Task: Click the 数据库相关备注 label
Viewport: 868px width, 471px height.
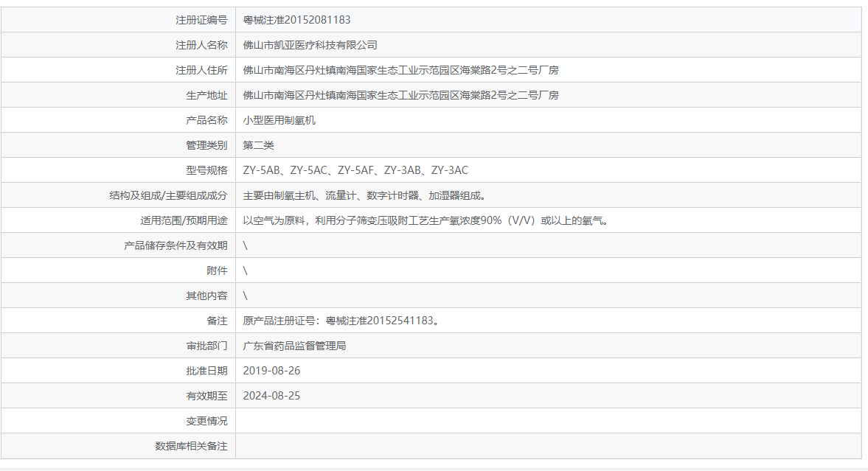Action: click(x=191, y=446)
